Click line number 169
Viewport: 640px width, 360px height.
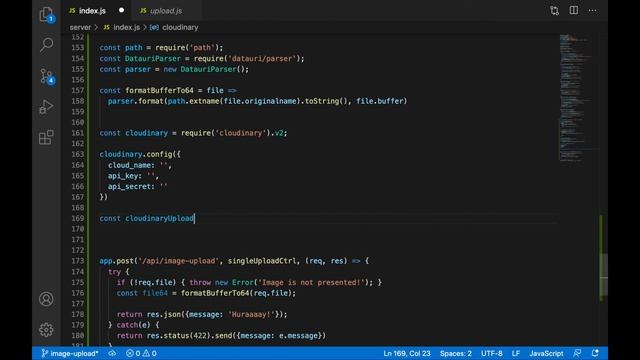click(x=78, y=218)
